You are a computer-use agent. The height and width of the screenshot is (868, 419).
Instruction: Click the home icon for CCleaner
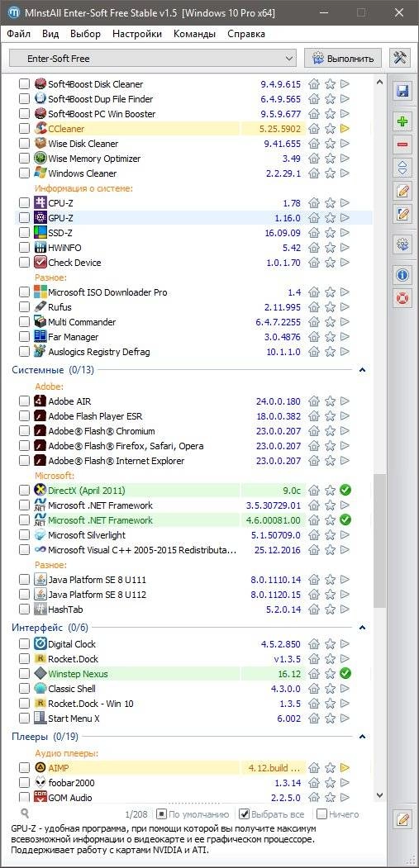pyautogui.click(x=314, y=129)
